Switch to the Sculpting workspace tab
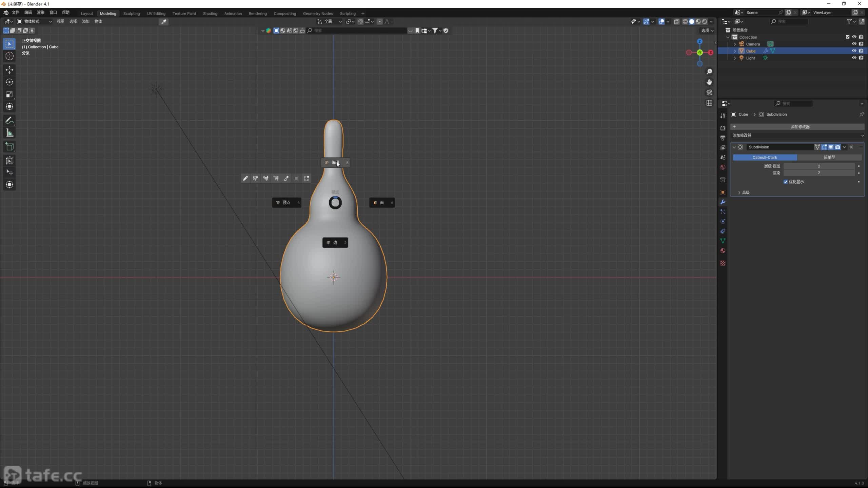The width and height of the screenshot is (868, 488). coord(131,14)
